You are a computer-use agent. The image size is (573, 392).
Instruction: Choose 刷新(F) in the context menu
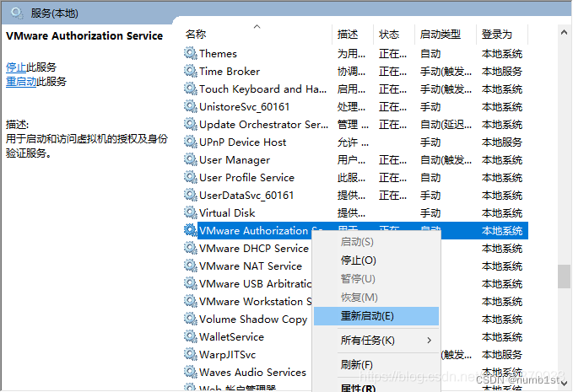(x=376, y=365)
